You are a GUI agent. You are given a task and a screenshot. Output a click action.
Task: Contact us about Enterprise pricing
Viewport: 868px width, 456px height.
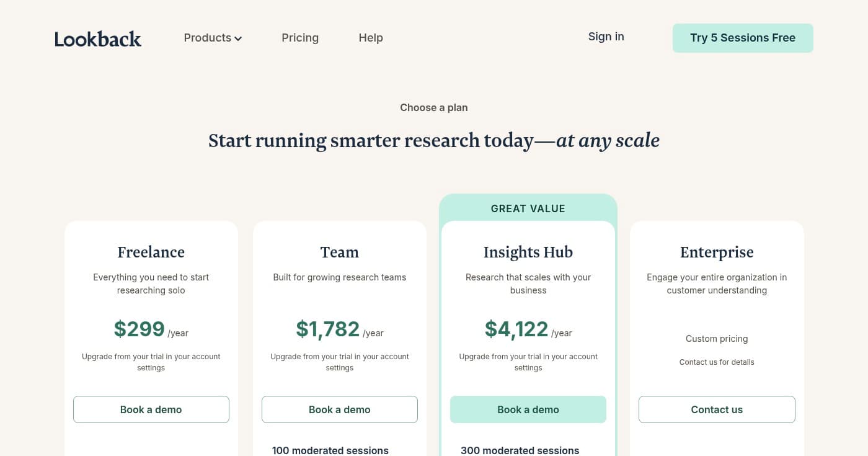tap(717, 409)
